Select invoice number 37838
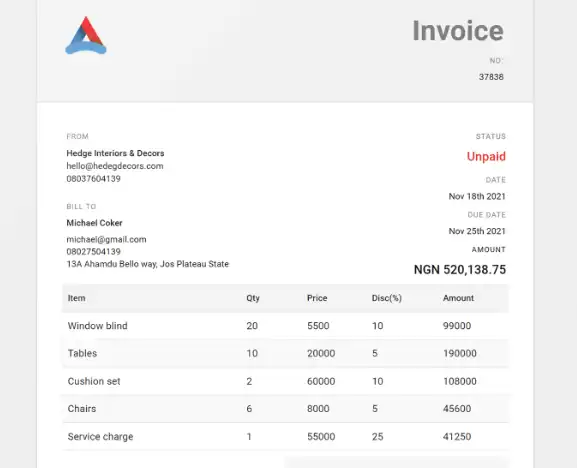Screen dimensions: 577x468 pos(491,77)
